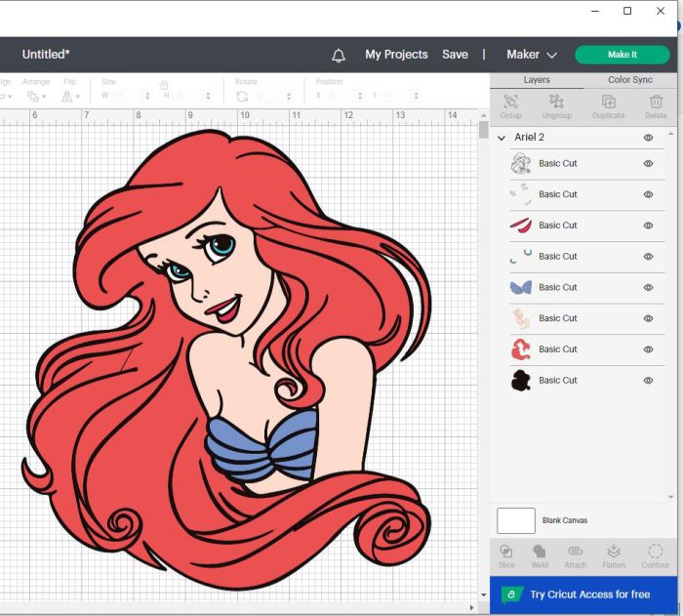Hide the lips Basic Cut layer
The width and height of the screenshot is (683, 616).
point(648,226)
